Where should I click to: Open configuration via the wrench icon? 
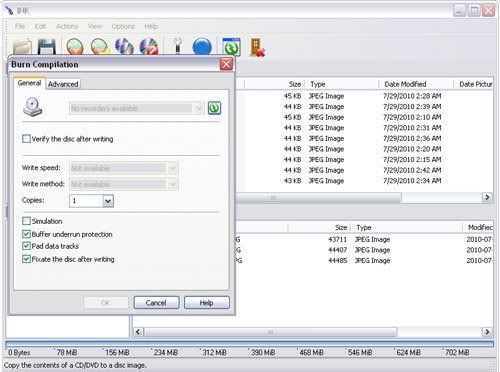[178, 46]
